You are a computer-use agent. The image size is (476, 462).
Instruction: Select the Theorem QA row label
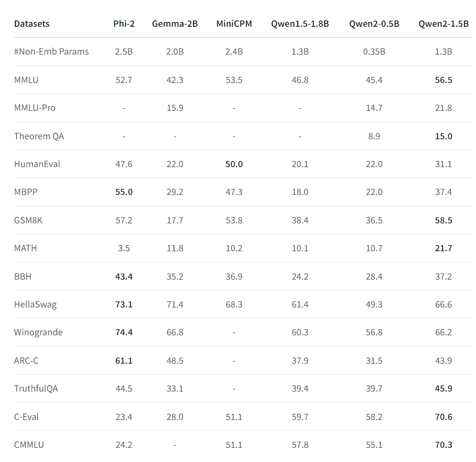(39, 136)
